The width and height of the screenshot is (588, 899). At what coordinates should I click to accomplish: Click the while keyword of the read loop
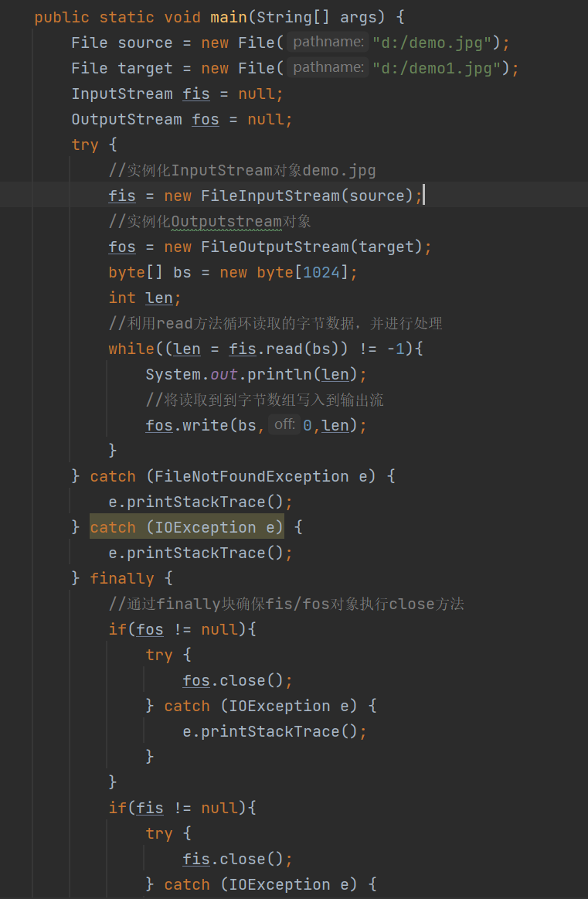(x=131, y=349)
